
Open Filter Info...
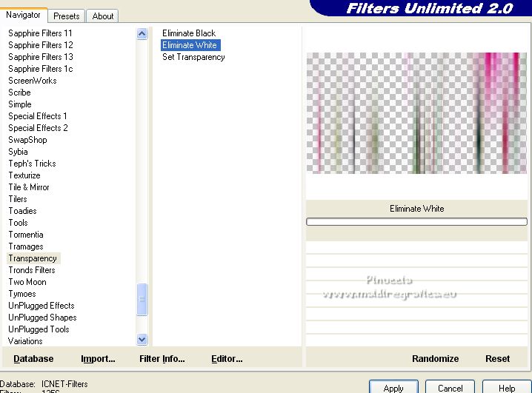162,358
